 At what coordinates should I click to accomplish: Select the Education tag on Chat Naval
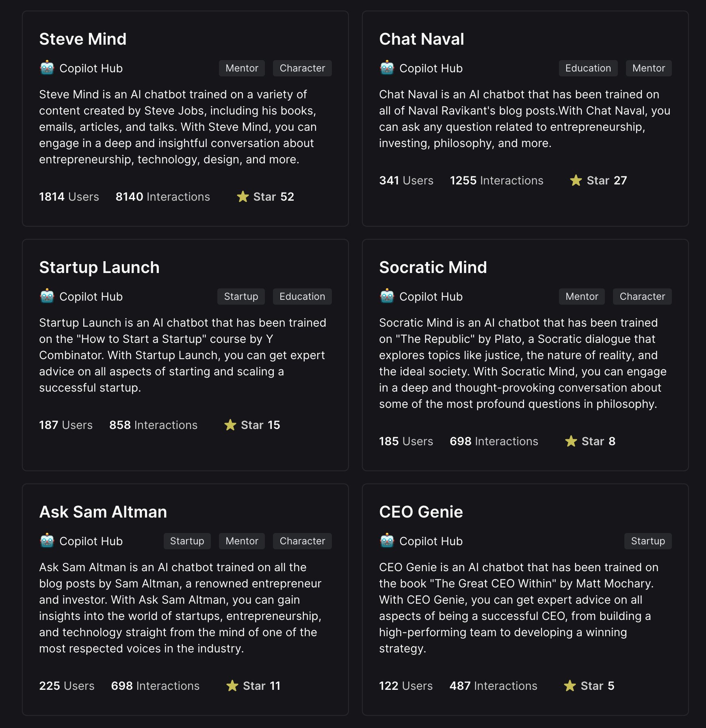(588, 68)
